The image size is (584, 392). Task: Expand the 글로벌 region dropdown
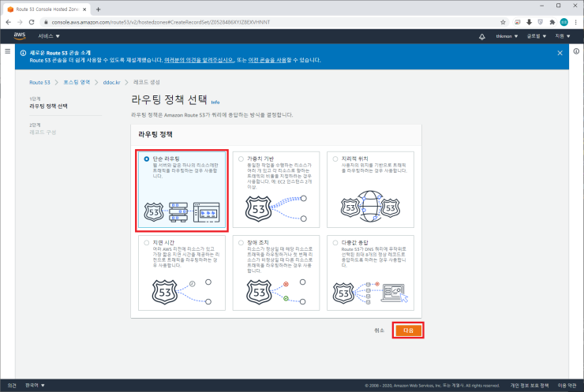[x=537, y=37]
